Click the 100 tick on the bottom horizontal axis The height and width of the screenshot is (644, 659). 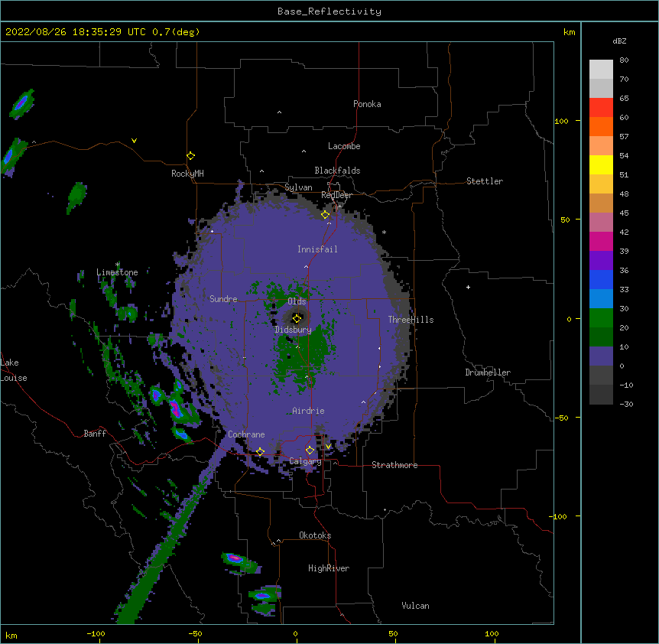coord(492,633)
